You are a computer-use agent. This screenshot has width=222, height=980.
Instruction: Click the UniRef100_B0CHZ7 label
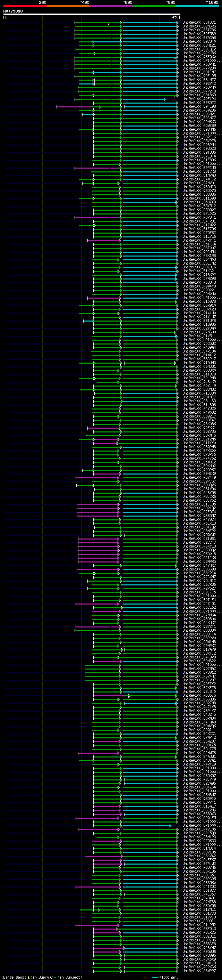[199, 118]
